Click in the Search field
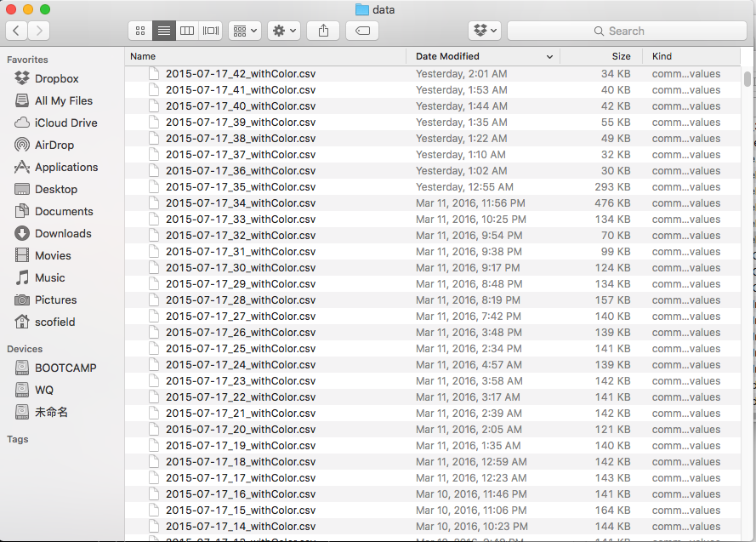The height and width of the screenshot is (542, 756). 627,31
